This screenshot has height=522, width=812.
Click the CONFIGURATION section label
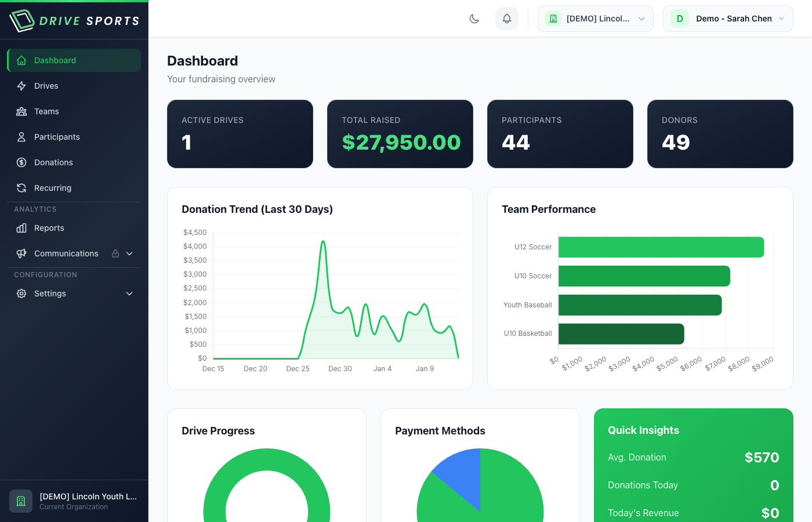click(45, 275)
